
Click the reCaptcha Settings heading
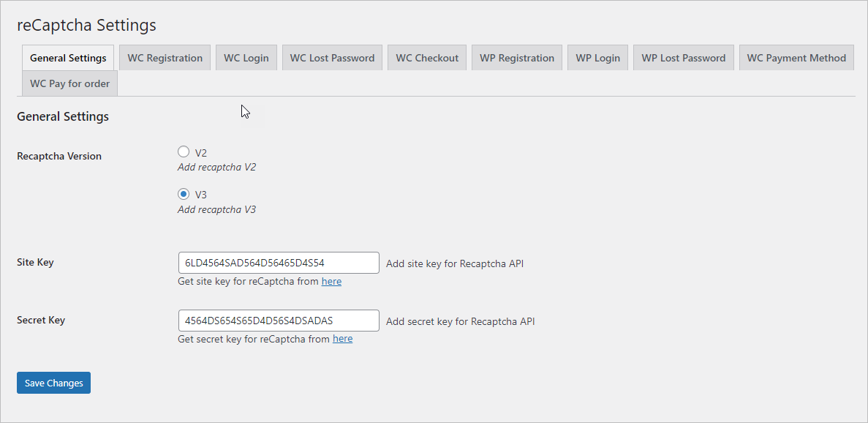[x=86, y=24]
